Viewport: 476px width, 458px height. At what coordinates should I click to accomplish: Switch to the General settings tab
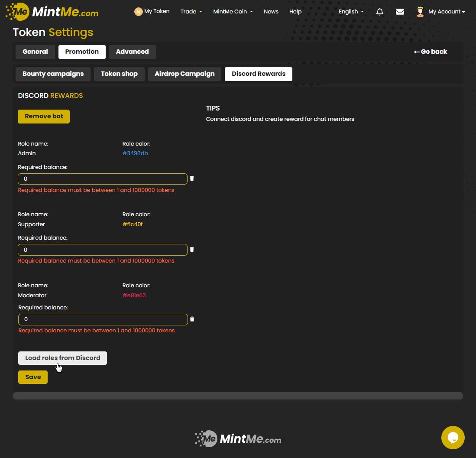pyautogui.click(x=35, y=52)
